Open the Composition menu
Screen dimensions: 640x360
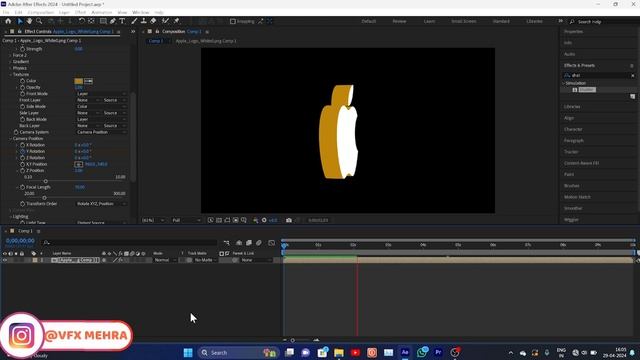click(40, 13)
